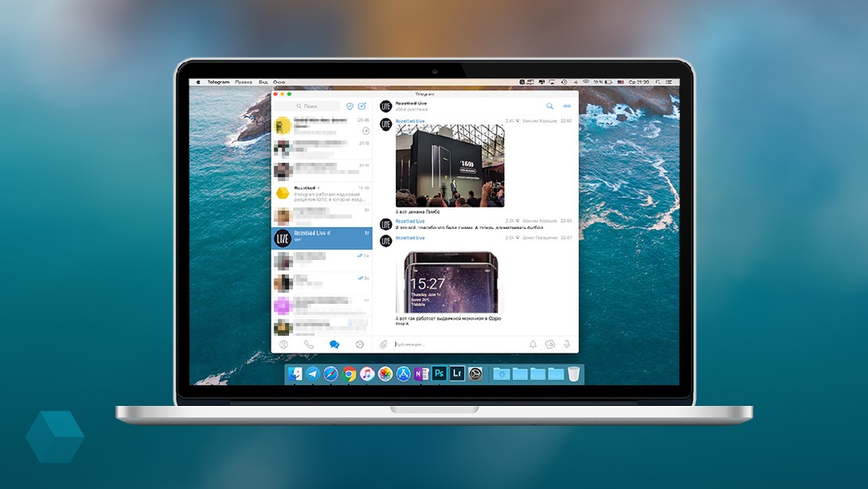Open the Apple menu

click(x=198, y=82)
